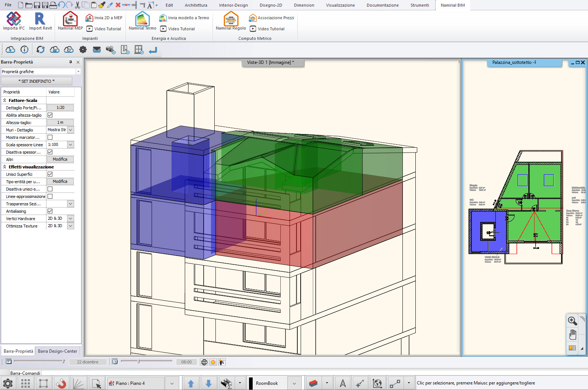This screenshot has height=390, width=588.
Task: Enable Mostra marcatori checkbox
Action: (x=50, y=137)
